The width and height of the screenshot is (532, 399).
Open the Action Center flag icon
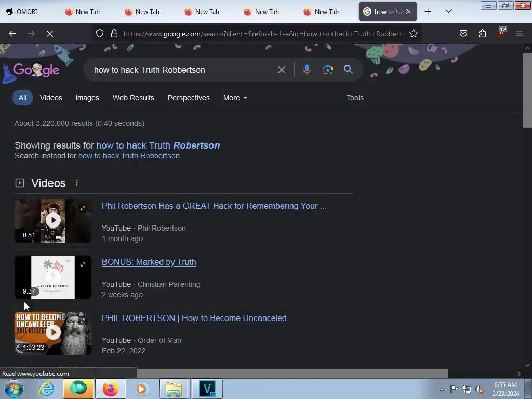454,389
